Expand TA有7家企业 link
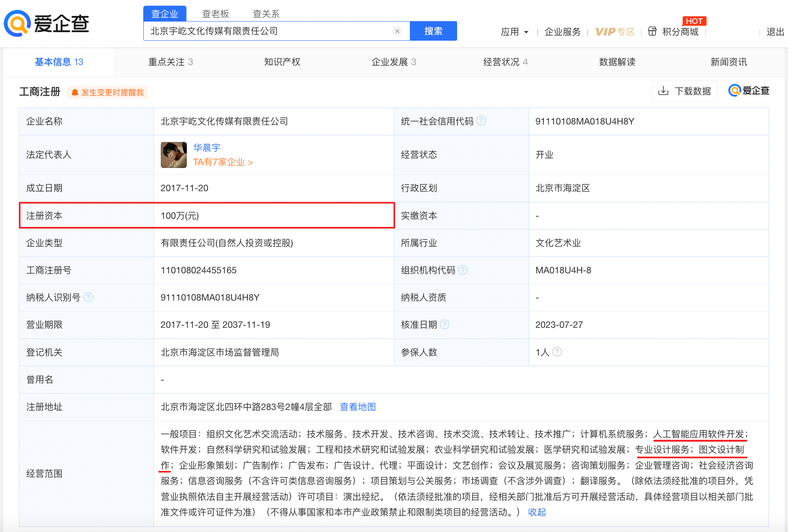 click(x=223, y=162)
